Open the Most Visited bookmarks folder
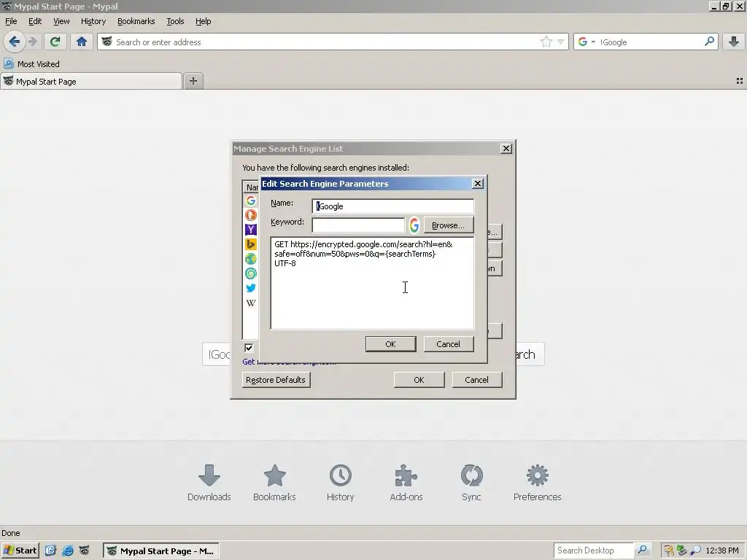The width and height of the screenshot is (747, 560). pyautogui.click(x=31, y=64)
